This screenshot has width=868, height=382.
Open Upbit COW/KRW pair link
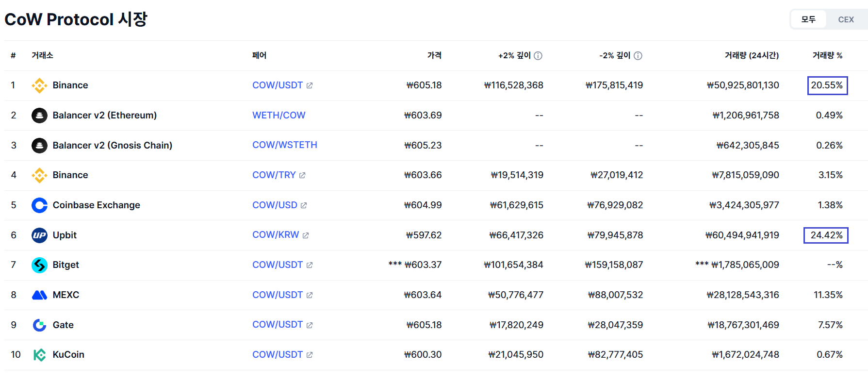(x=276, y=234)
